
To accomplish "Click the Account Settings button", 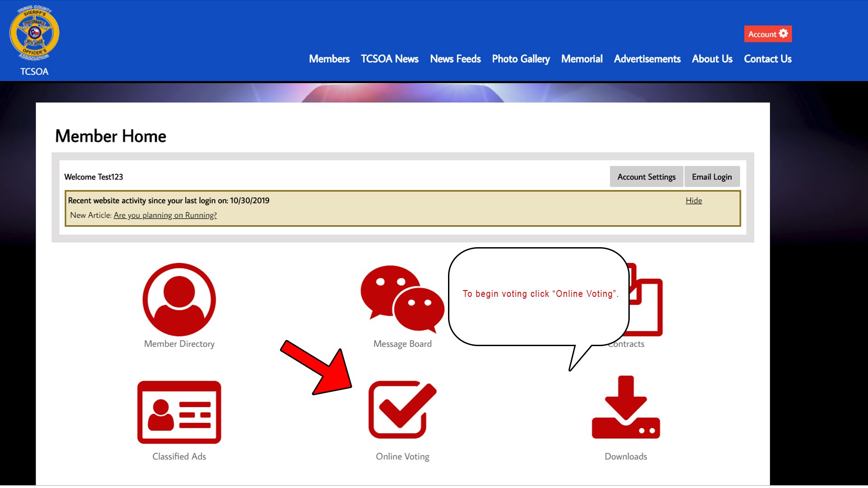I will point(646,177).
